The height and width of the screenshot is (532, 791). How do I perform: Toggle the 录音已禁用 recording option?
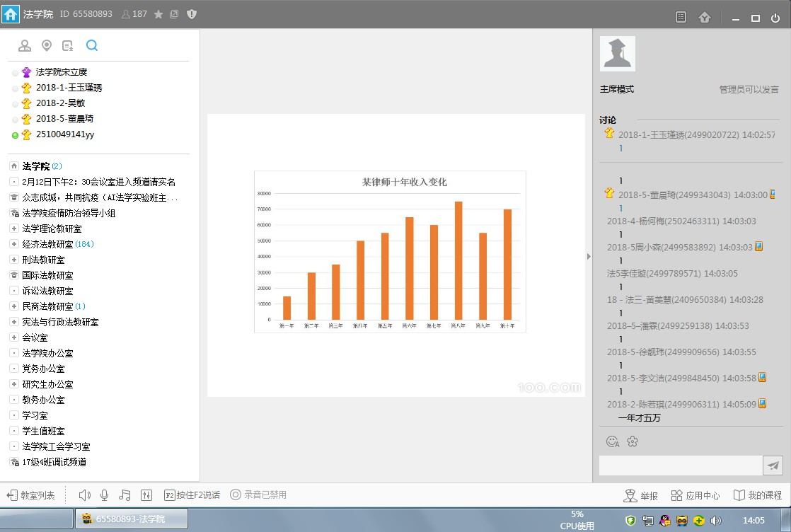click(258, 495)
